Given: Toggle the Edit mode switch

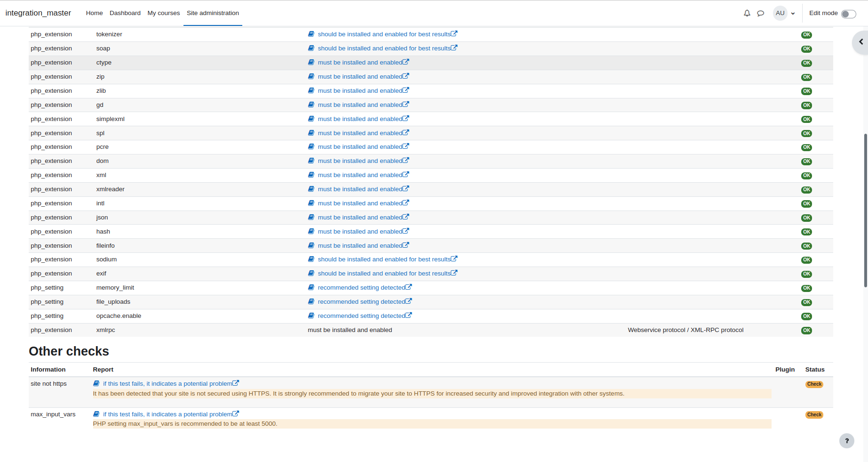Looking at the screenshot, I should pyautogui.click(x=848, y=14).
